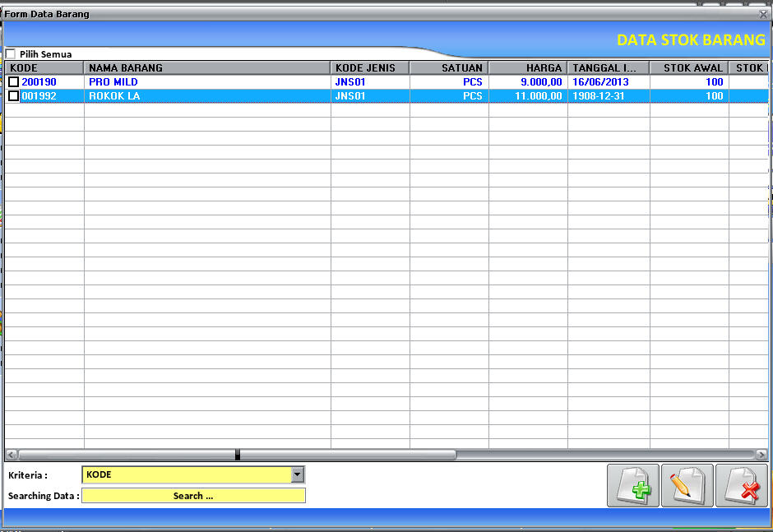Click the horizontal scrollbar thumb
The height and width of the screenshot is (532, 773).
(x=237, y=455)
